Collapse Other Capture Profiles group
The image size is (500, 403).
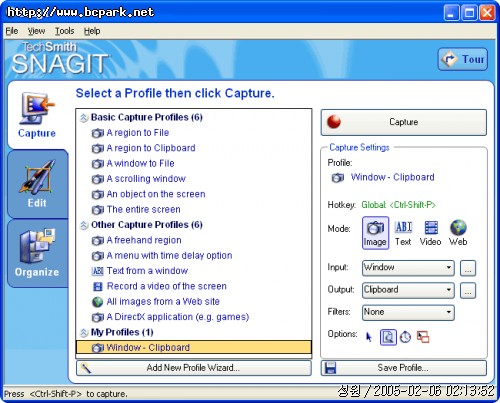pos(84,225)
